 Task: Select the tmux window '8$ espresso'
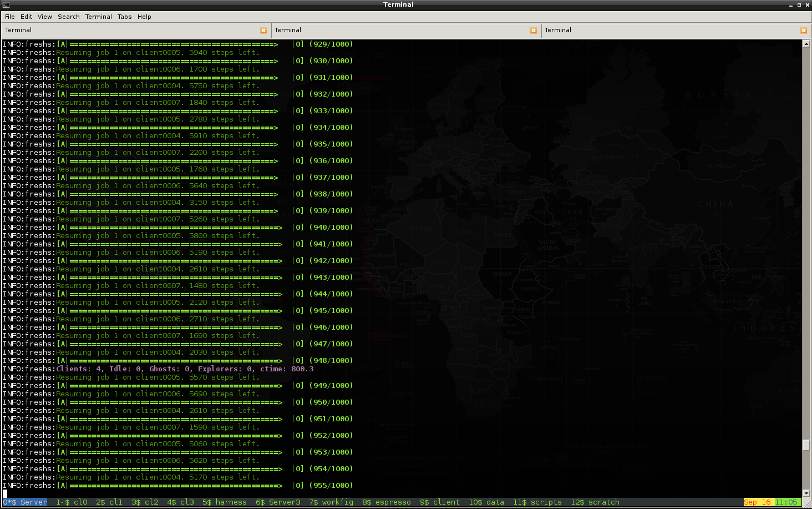tap(387, 502)
